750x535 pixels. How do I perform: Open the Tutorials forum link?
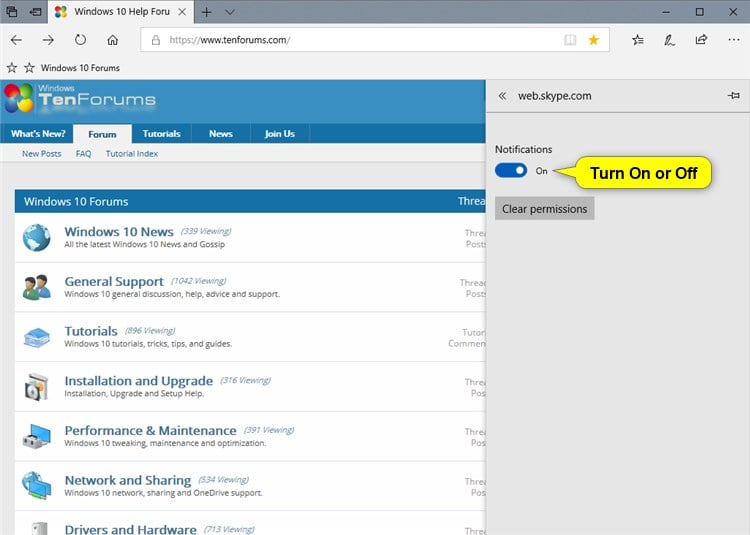(x=91, y=331)
